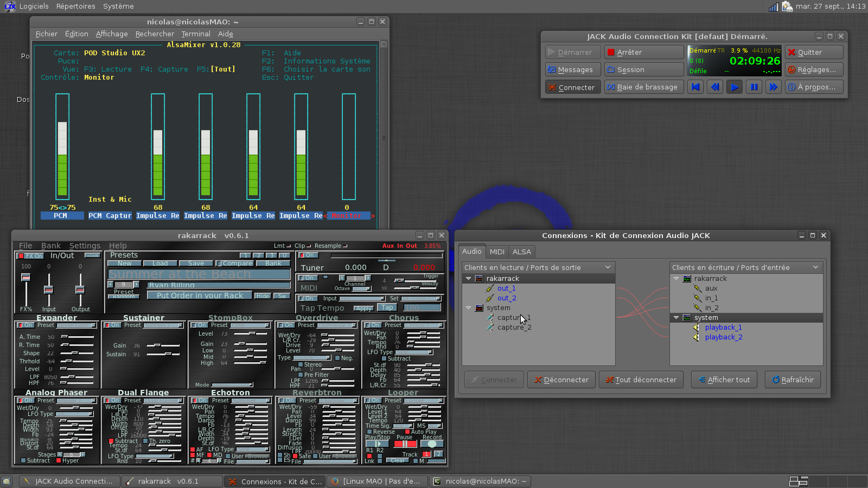Toggle the Chorus Subtract checkbox
This screenshot has width=868, height=488.
385,359
